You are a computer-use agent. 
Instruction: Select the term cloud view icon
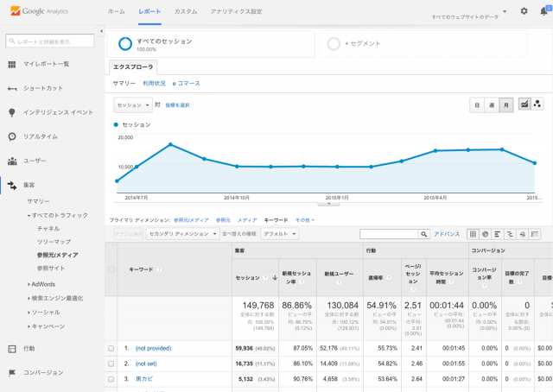tap(522, 234)
